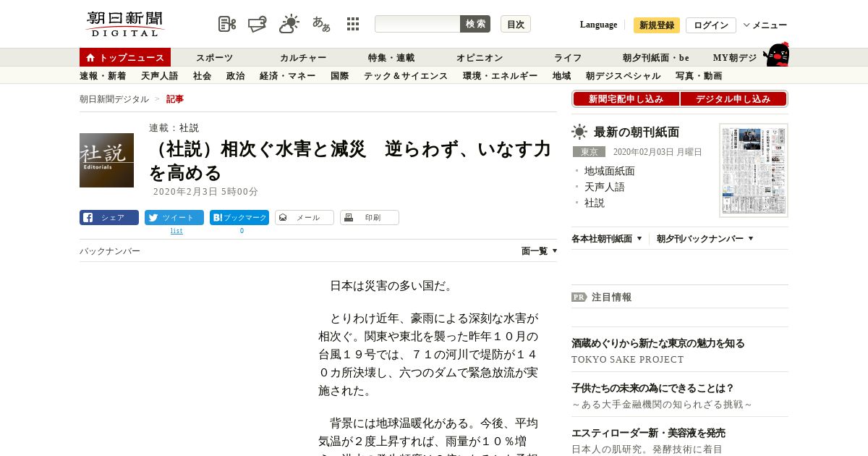
Task: Expand the 面一覧 dropdown
Action: point(540,251)
